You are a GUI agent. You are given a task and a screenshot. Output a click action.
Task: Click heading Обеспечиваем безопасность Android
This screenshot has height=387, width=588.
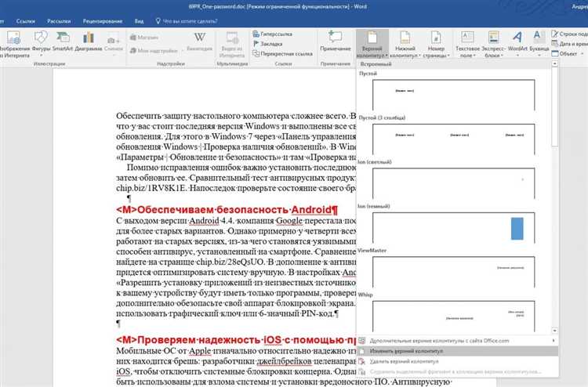(227, 209)
